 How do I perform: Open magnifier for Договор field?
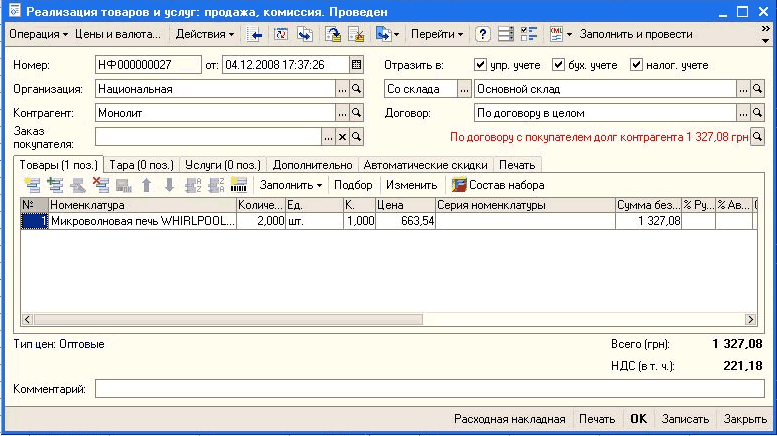pos(757,112)
